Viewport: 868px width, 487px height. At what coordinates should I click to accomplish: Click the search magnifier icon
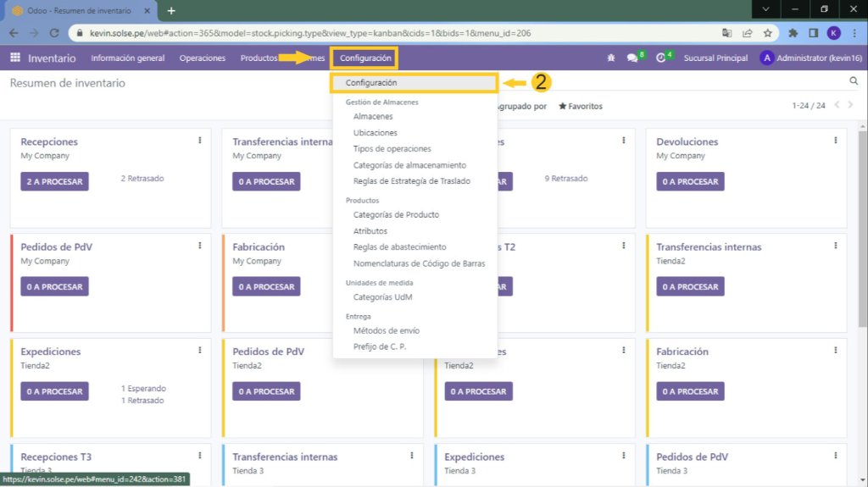tap(854, 80)
